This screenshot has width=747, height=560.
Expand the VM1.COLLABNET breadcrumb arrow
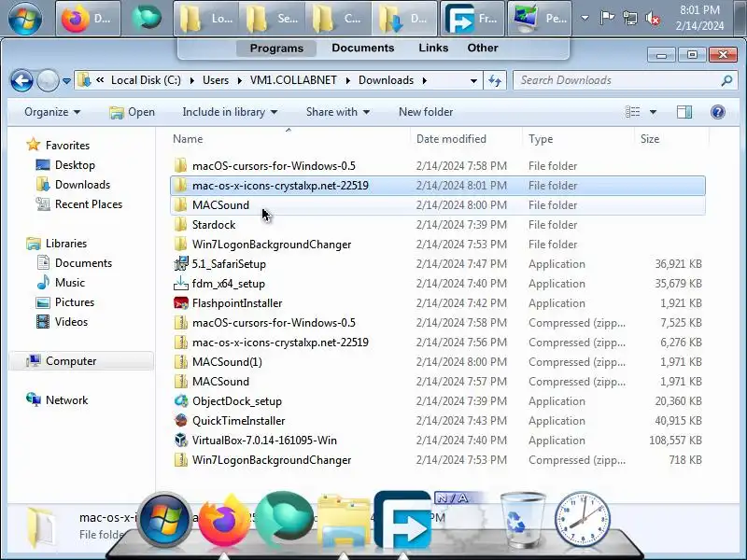coord(347,80)
